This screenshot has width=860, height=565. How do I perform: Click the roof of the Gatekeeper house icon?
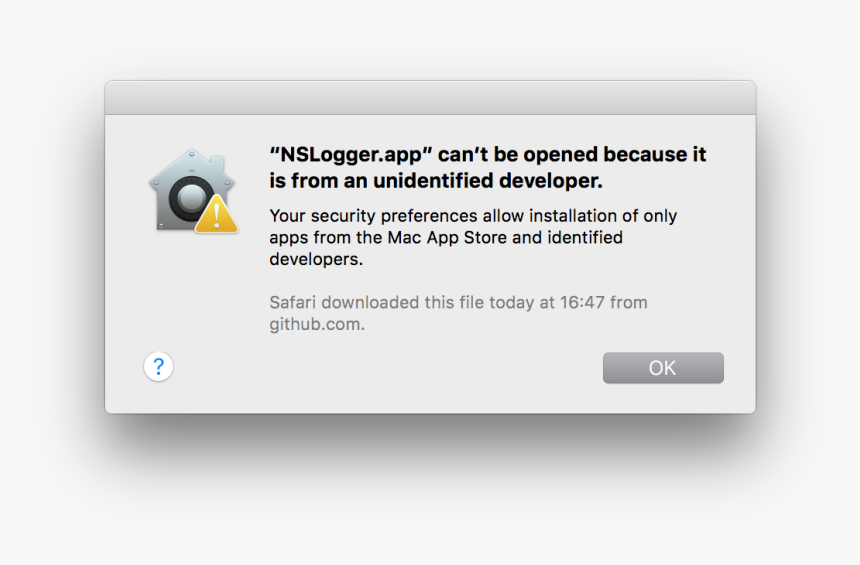(x=192, y=165)
